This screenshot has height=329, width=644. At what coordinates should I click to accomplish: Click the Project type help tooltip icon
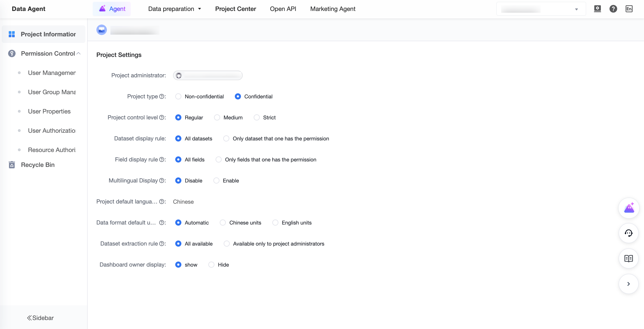(162, 97)
